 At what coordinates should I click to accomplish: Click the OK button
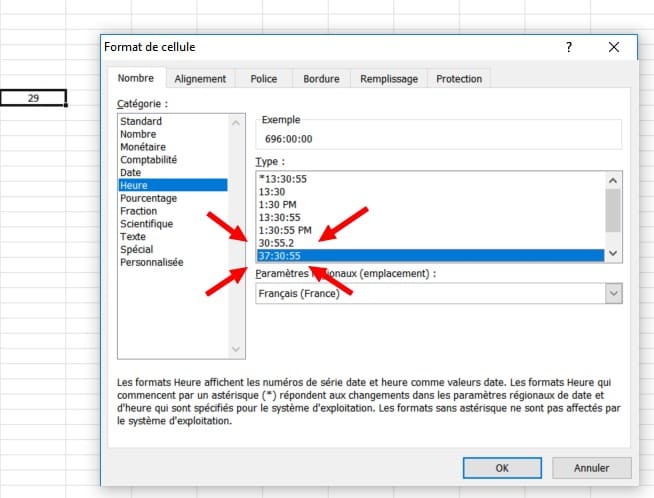click(502, 468)
